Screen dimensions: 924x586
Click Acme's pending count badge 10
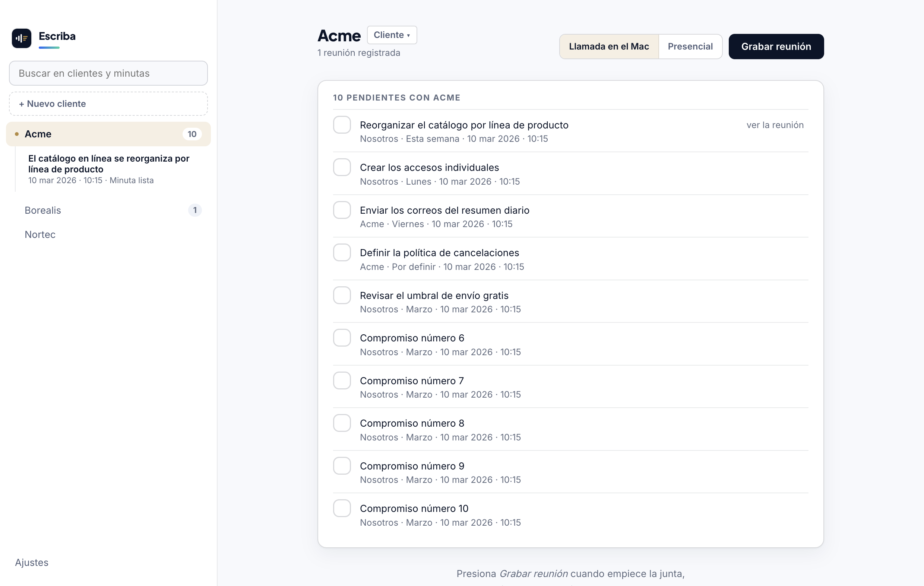192,134
